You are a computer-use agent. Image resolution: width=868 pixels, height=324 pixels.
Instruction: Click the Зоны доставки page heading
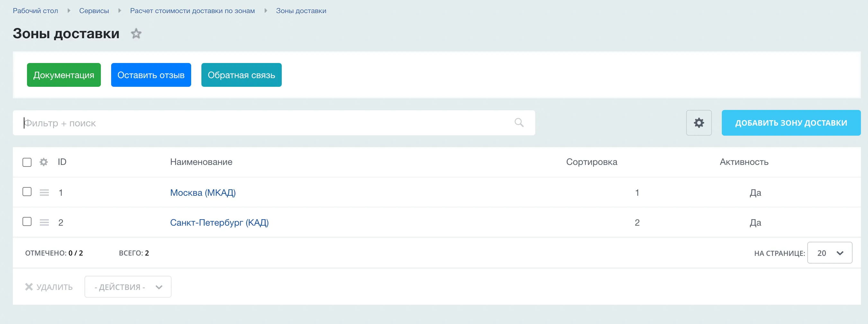pyautogui.click(x=66, y=33)
